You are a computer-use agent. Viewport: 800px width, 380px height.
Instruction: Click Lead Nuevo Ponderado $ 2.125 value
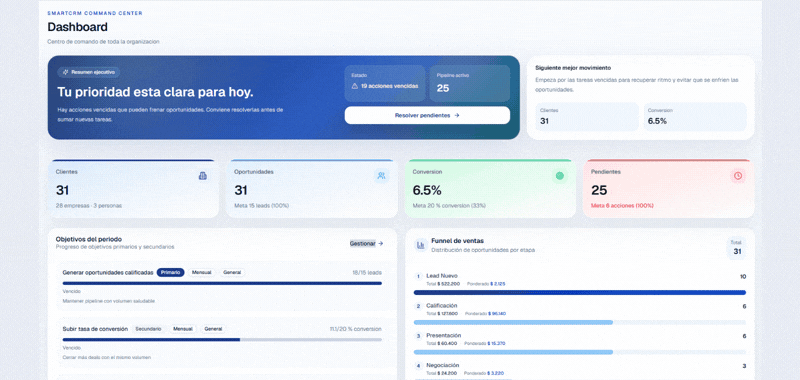497,284
